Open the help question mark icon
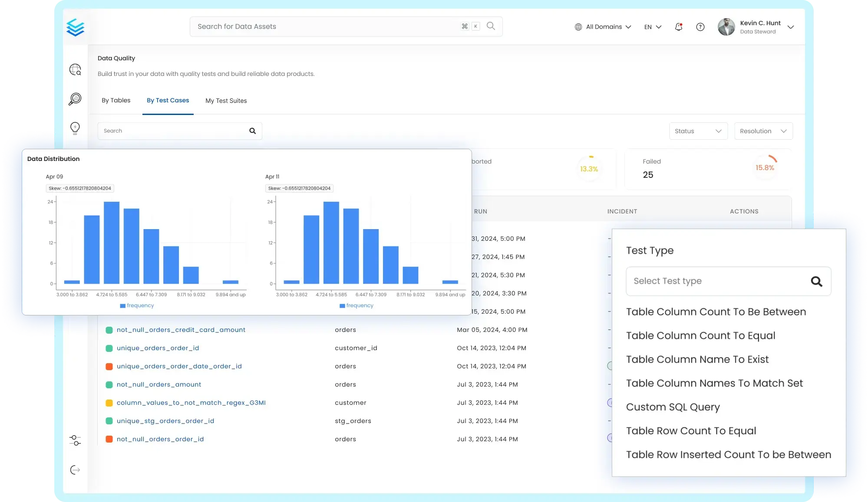The width and height of the screenshot is (868, 502). [x=700, y=27]
